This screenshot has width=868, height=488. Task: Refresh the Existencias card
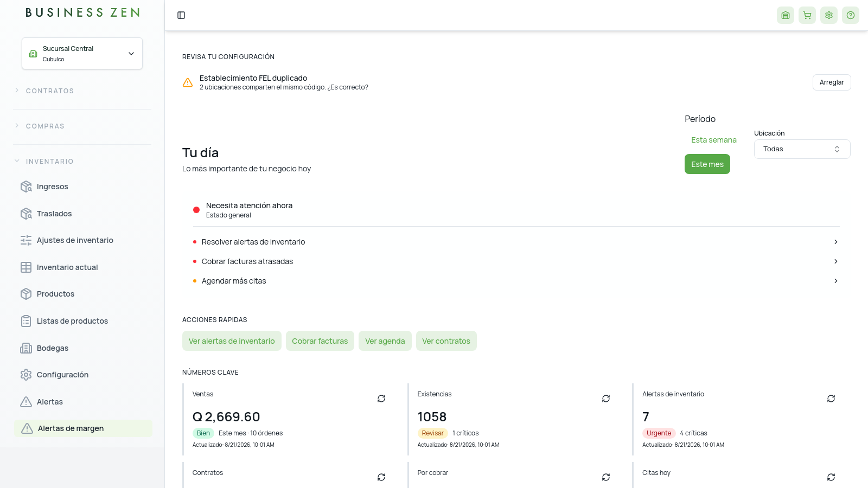[606, 399]
